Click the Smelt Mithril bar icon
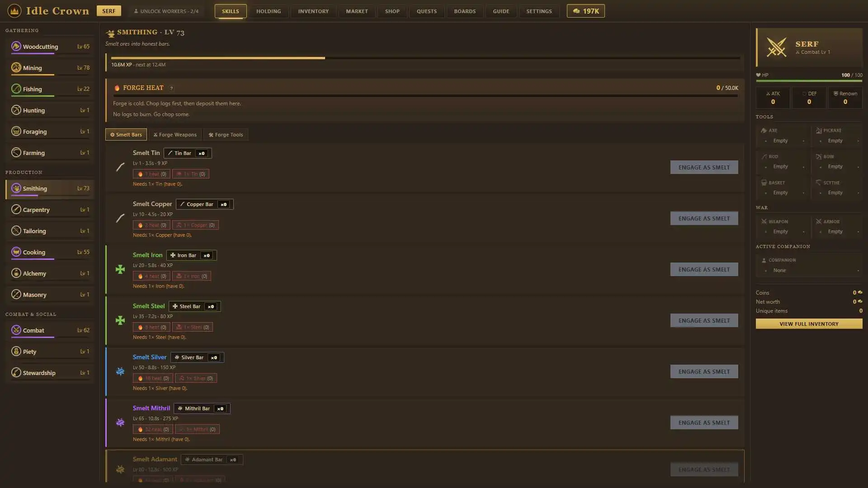The image size is (868, 488). pyautogui.click(x=120, y=422)
